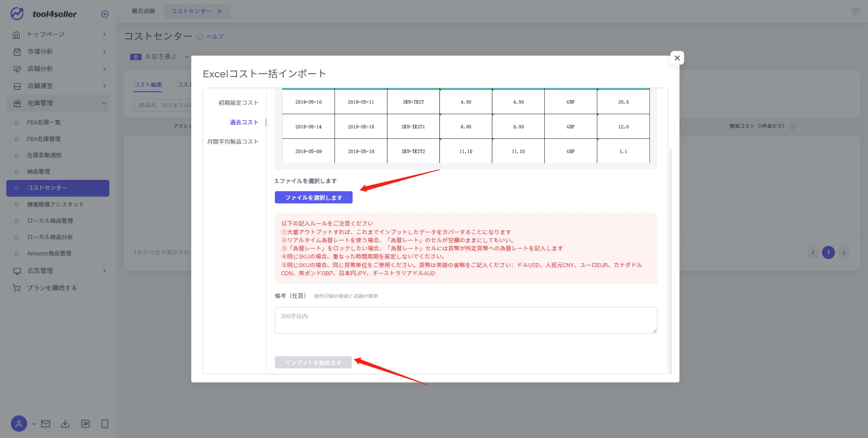Close the Excel import dialog
The image size is (868, 438).
677,58
